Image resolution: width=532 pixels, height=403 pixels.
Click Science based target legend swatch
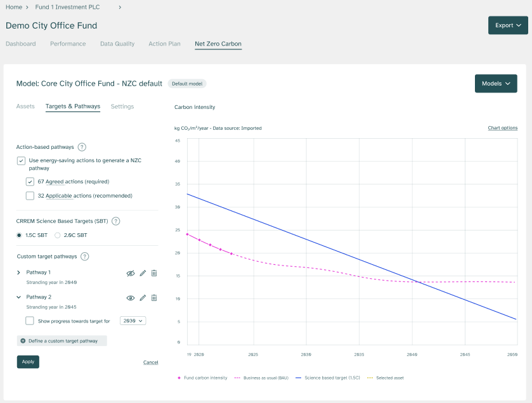299,378
